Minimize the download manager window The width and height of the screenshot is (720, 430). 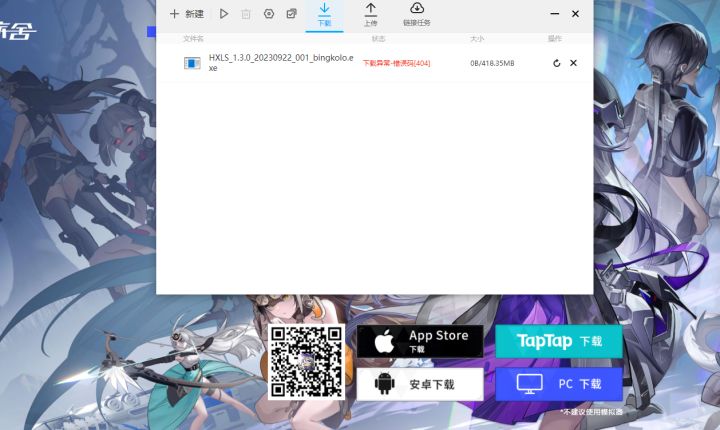(555, 14)
